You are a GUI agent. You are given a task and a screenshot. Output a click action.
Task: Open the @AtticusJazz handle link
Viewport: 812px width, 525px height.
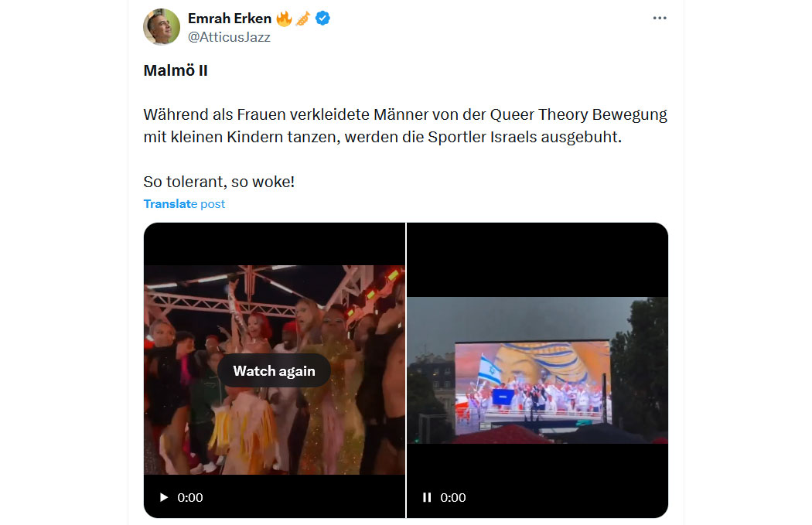229,37
